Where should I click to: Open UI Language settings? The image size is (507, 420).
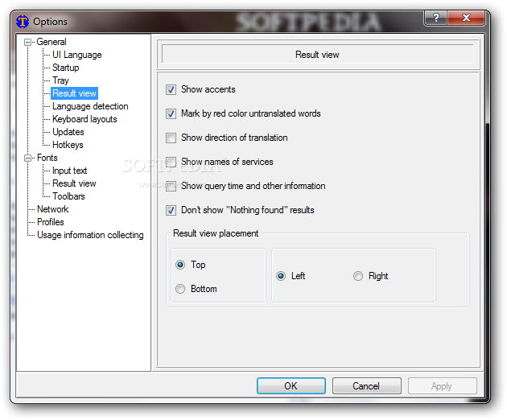coord(77,55)
